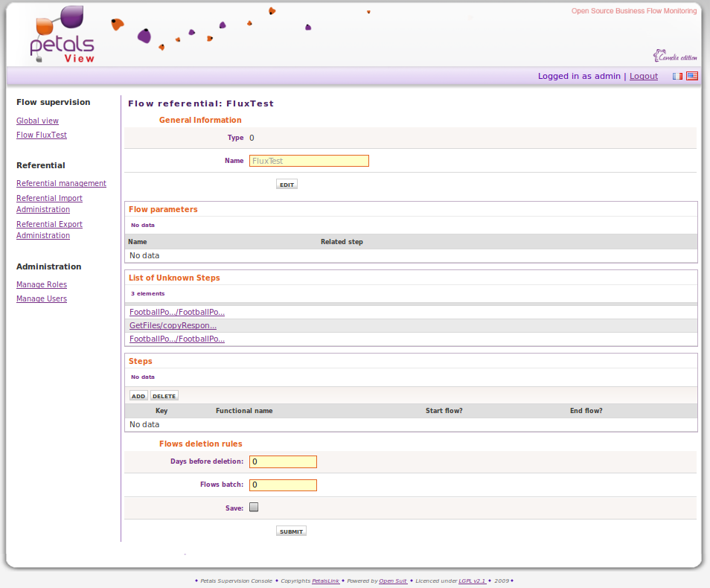Toggle the Save checkbox
This screenshot has width=710, height=588.
254,508
